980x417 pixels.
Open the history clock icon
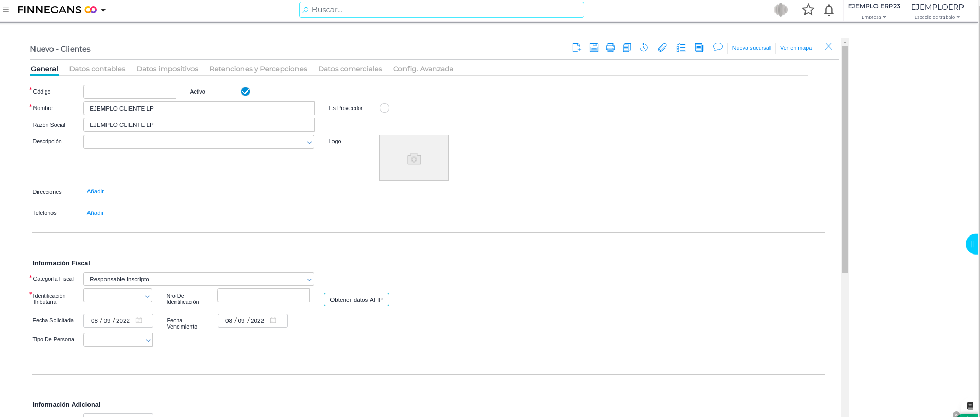644,48
